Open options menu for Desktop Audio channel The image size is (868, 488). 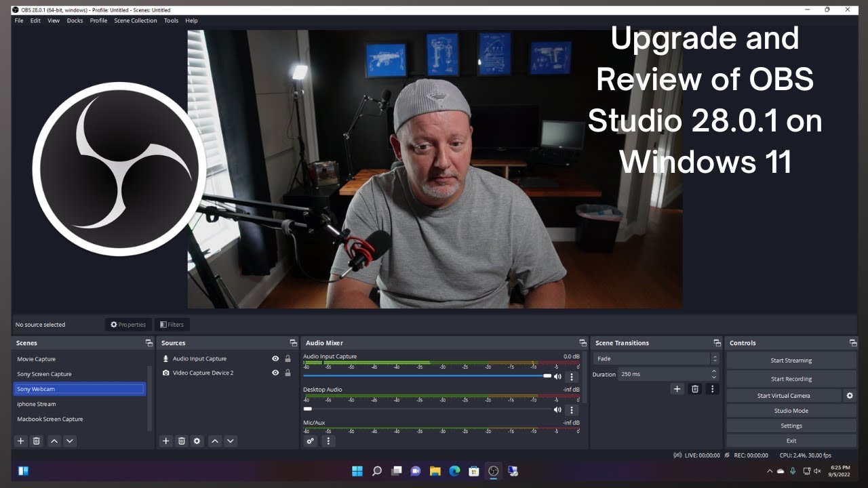coord(572,409)
